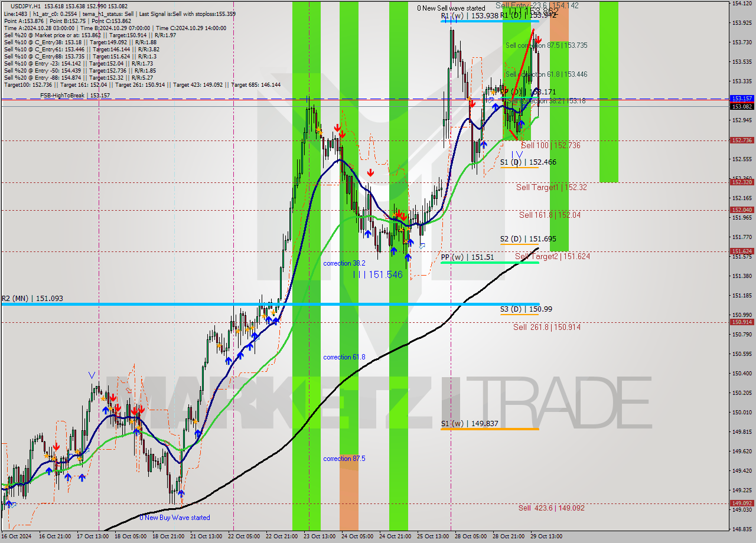Click the black 153.082 current price tag
756x543 pixels.
point(742,106)
